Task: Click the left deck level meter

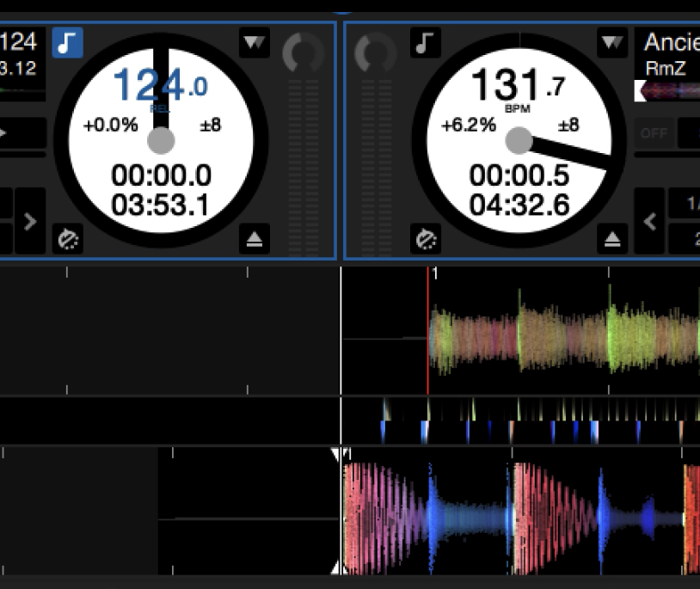Action: tap(304, 168)
